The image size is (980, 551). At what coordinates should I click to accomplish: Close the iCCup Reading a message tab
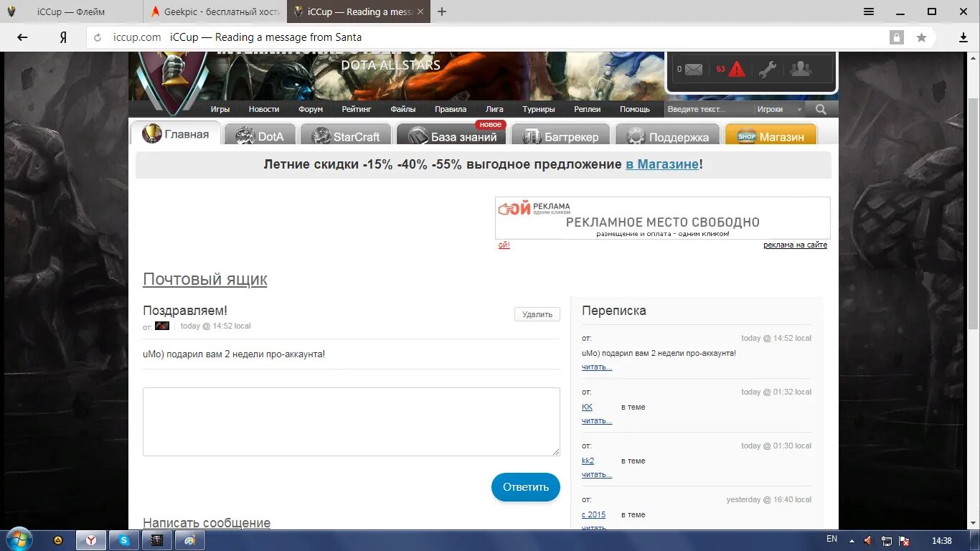point(420,11)
